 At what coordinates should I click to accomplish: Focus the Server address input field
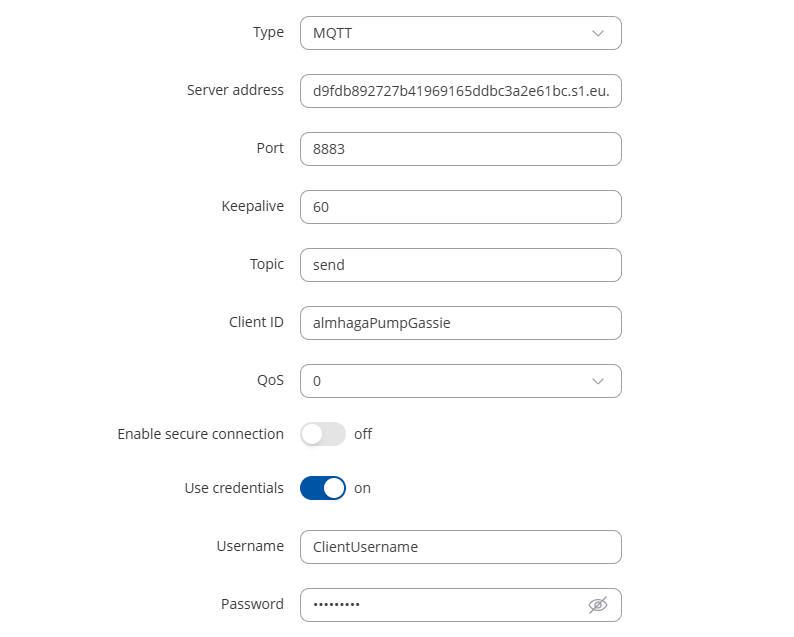(460, 91)
